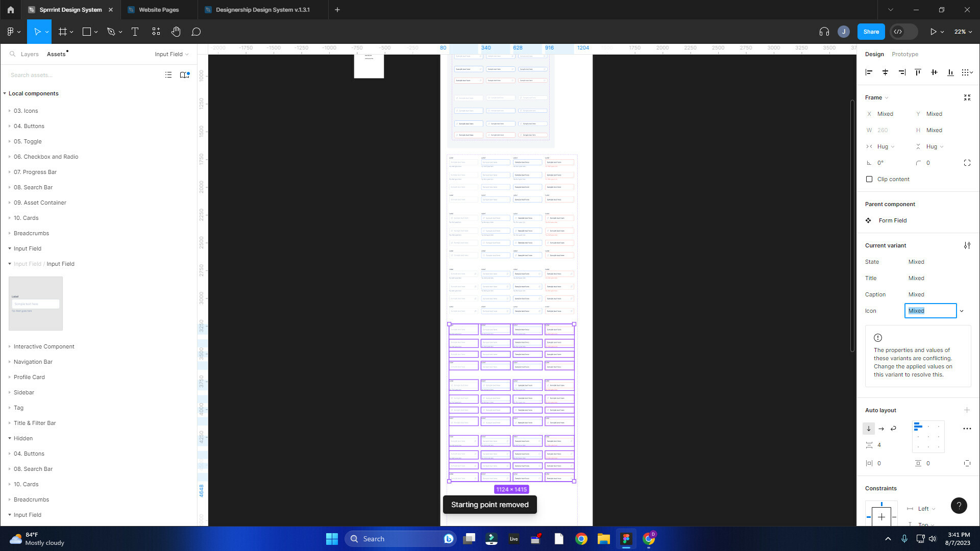980x551 pixels.
Task: Set auto layout direction to vertical
Action: click(x=869, y=429)
